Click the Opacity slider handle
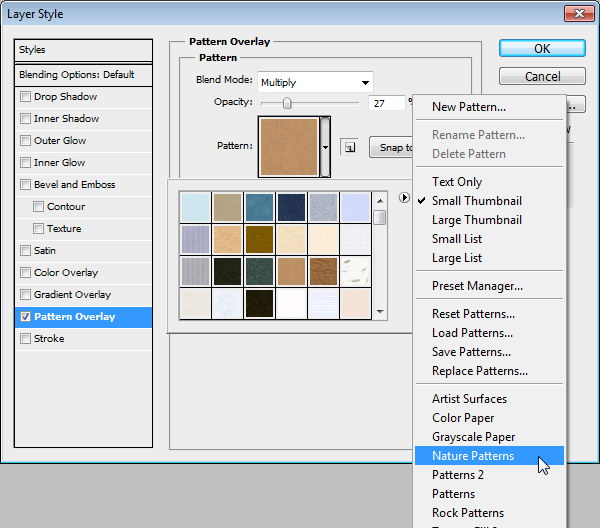Image resolution: width=600 pixels, height=528 pixels. pos(287,103)
